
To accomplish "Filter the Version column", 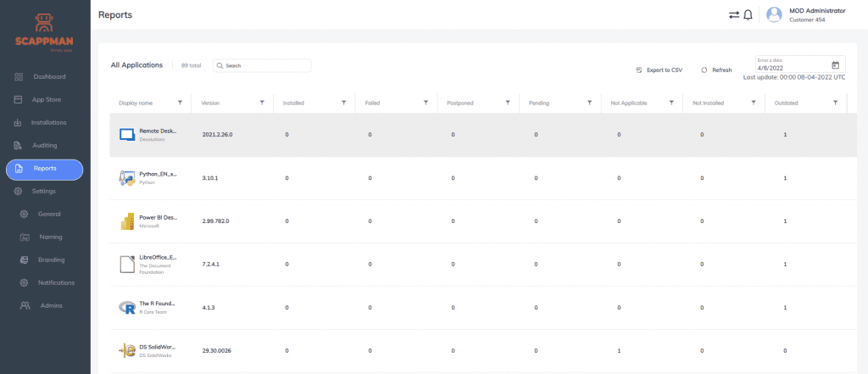I will pyautogui.click(x=262, y=103).
